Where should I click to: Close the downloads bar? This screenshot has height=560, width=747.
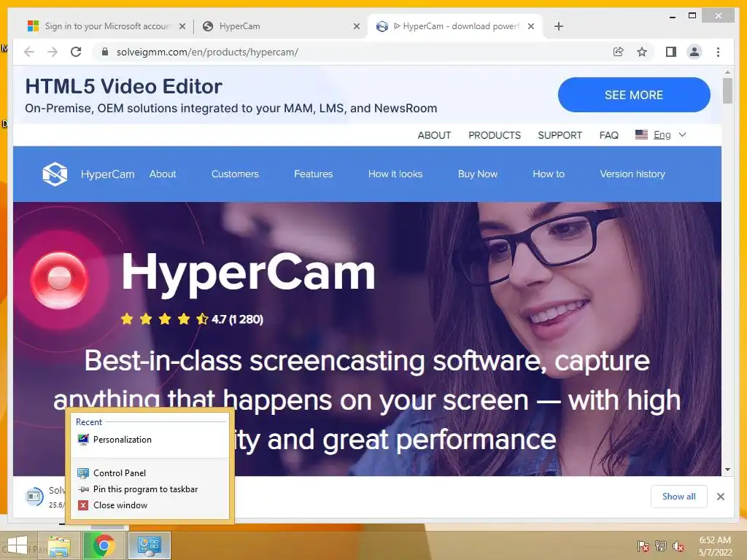pyautogui.click(x=720, y=497)
